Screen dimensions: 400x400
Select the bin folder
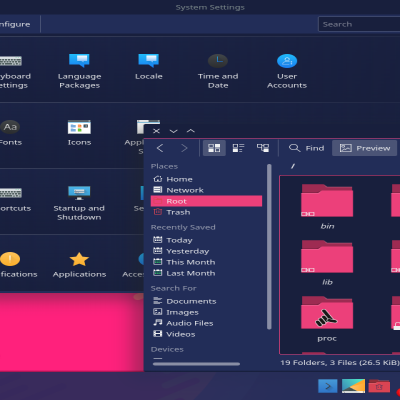[x=327, y=207]
